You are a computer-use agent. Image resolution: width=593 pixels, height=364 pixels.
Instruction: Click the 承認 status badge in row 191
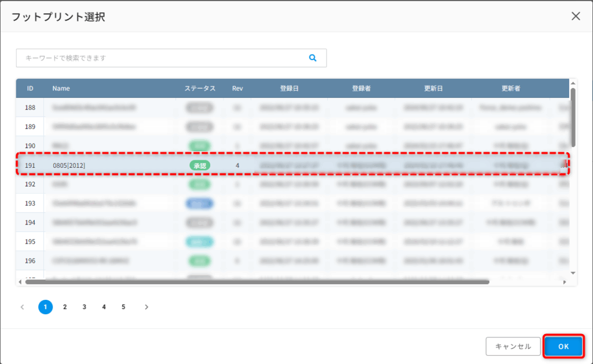[200, 166]
